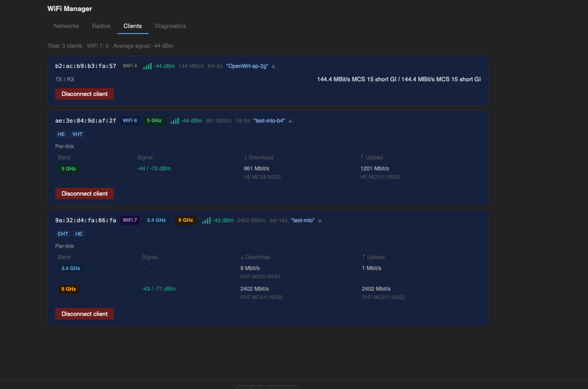Open the Networks tab
The height and width of the screenshot is (389, 588).
click(x=66, y=26)
